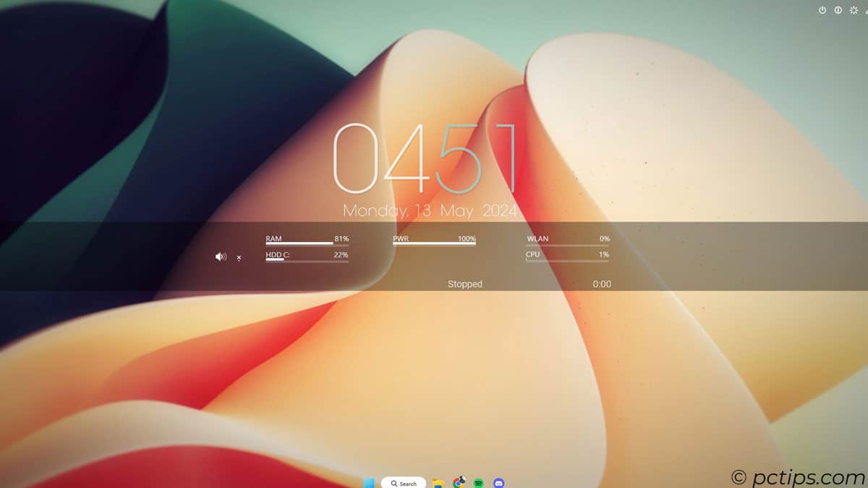Click the RAM usage bar

[x=307, y=244]
